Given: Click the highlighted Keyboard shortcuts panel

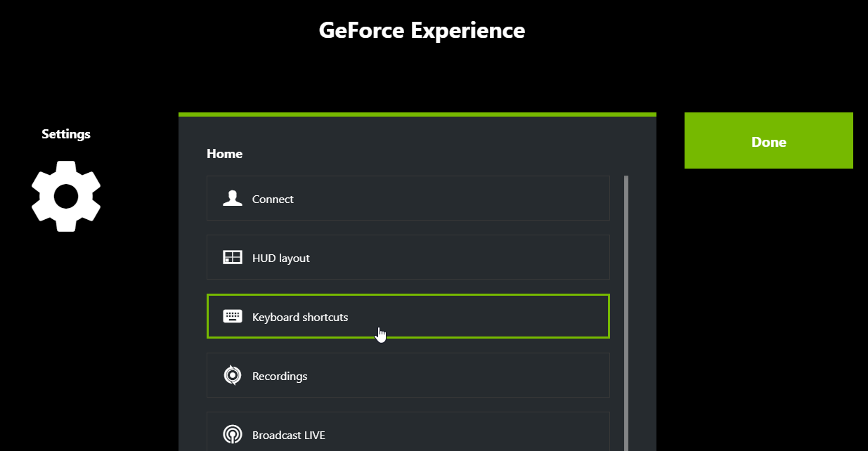Looking at the screenshot, I should pyautogui.click(x=408, y=316).
